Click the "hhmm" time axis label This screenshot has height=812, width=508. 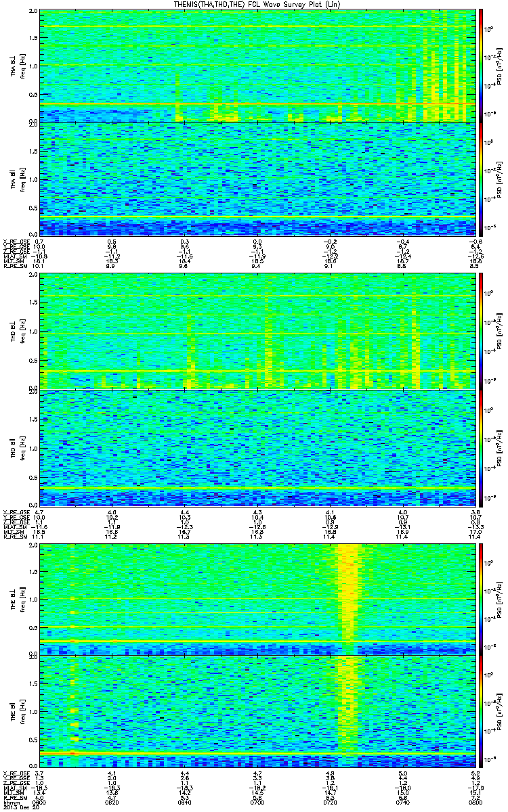[11, 803]
